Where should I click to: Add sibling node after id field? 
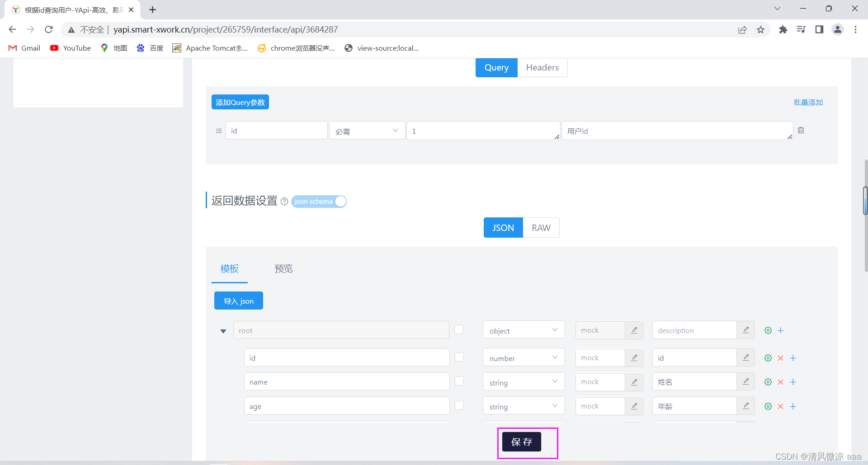(x=793, y=358)
